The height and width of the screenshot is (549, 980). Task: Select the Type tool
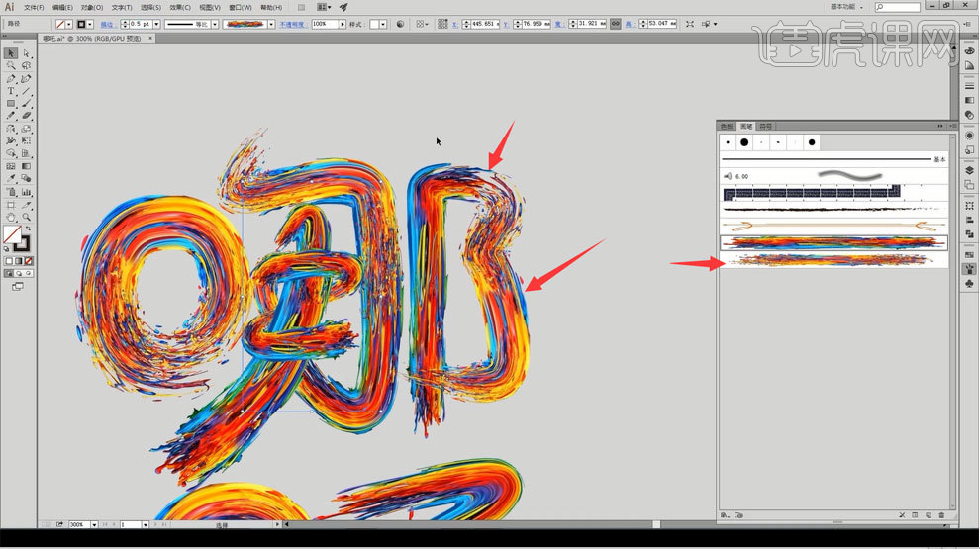(x=11, y=91)
